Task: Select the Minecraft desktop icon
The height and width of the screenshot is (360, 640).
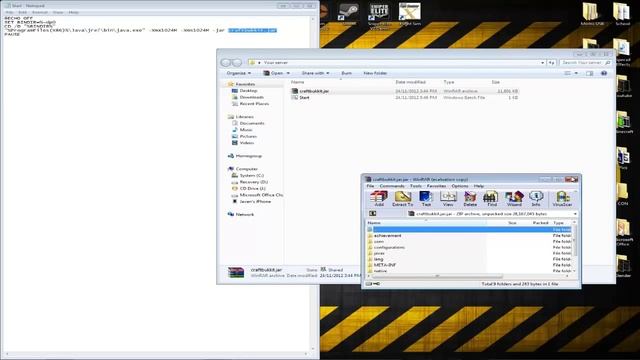Action: pyautogui.click(x=623, y=122)
